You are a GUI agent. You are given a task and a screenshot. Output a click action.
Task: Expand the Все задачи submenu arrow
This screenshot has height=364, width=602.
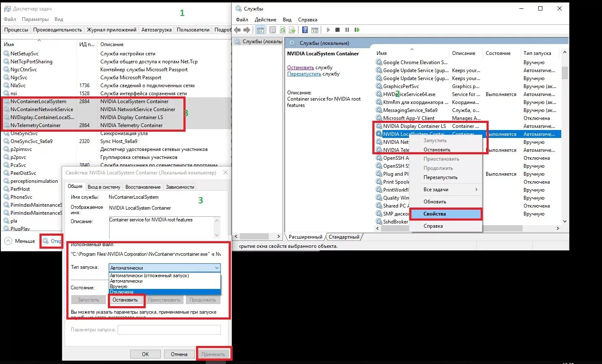pyautogui.click(x=476, y=190)
